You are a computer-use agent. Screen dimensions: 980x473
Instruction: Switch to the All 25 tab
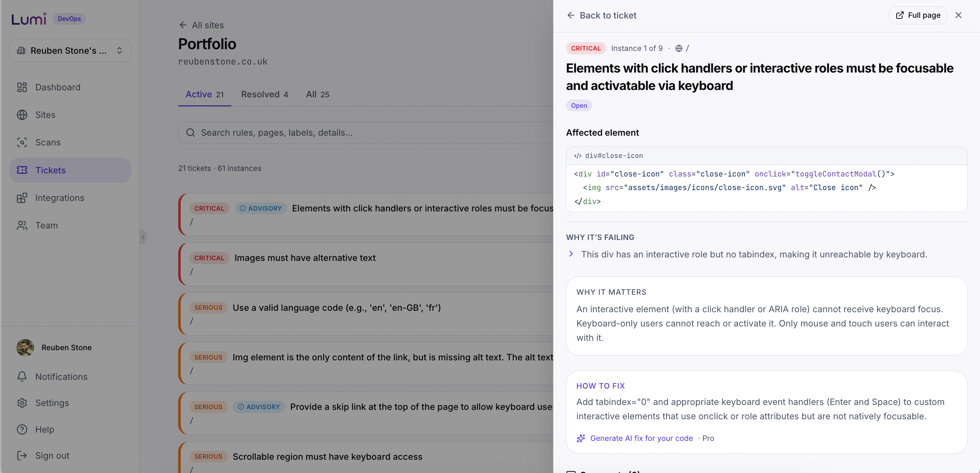tap(318, 95)
